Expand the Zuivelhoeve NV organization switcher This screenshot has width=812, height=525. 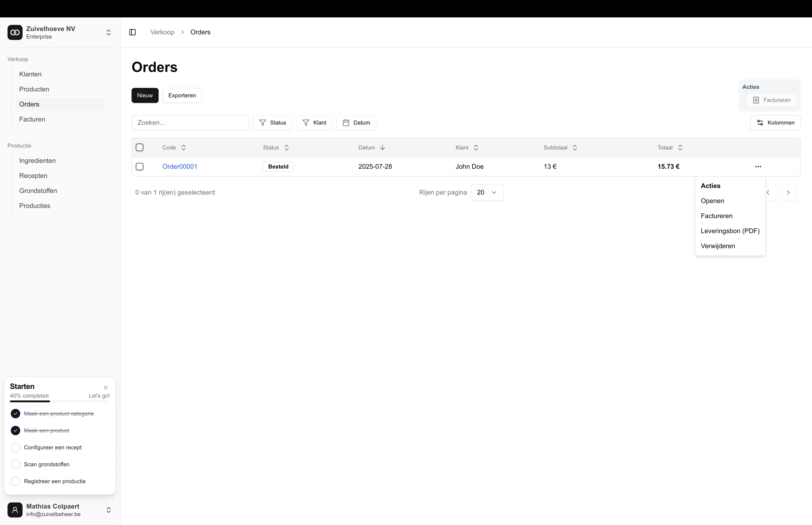(108, 32)
